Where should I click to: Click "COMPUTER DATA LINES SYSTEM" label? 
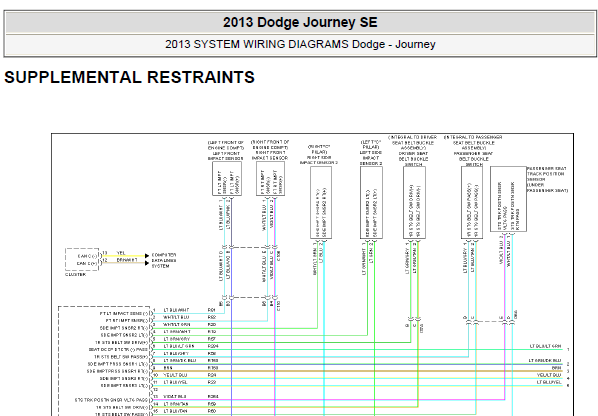164,260
